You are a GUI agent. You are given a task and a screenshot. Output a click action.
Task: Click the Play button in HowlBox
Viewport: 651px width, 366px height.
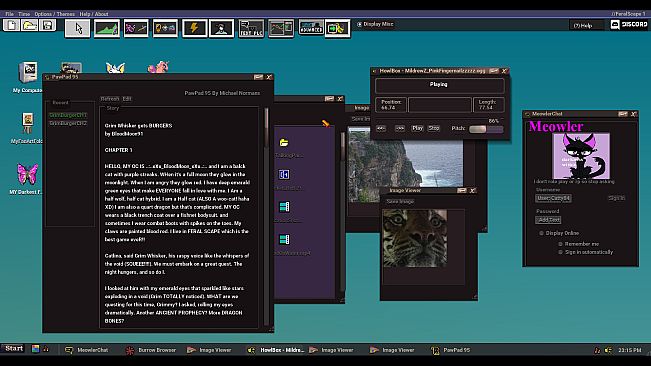(417, 128)
